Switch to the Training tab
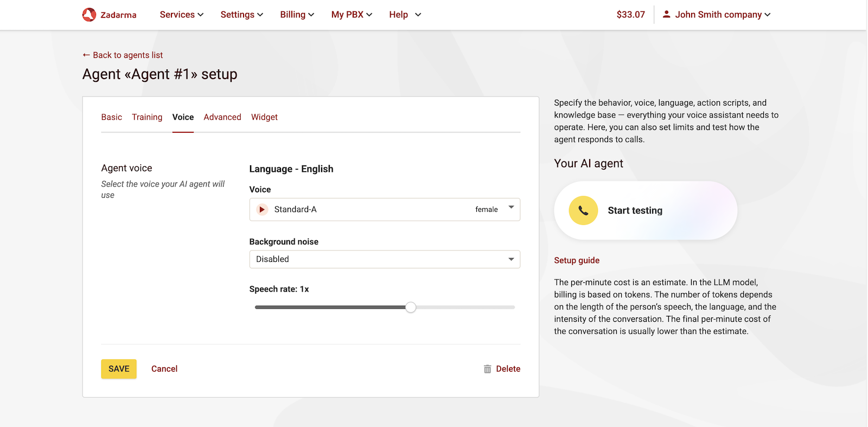Screen dimensions: 868x427 pyautogui.click(x=147, y=117)
